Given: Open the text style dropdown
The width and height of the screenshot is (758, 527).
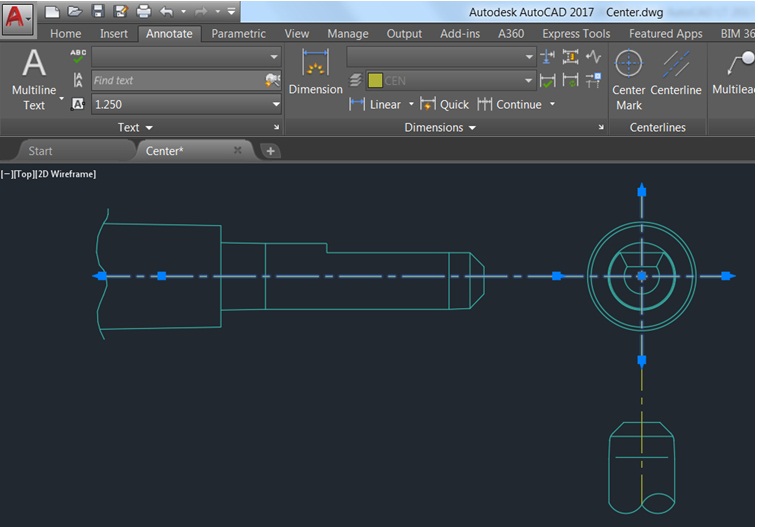Looking at the screenshot, I should pyautogui.click(x=186, y=56).
